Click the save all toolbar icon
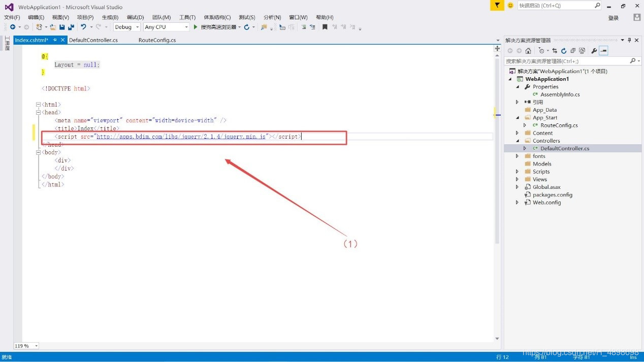The height and width of the screenshot is (362, 644). click(x=71, y=27)
